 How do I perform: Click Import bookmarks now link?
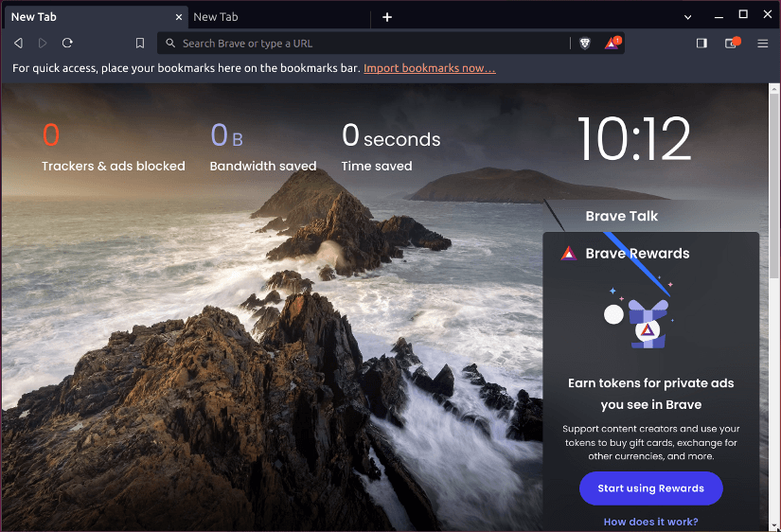coord(430,68)
